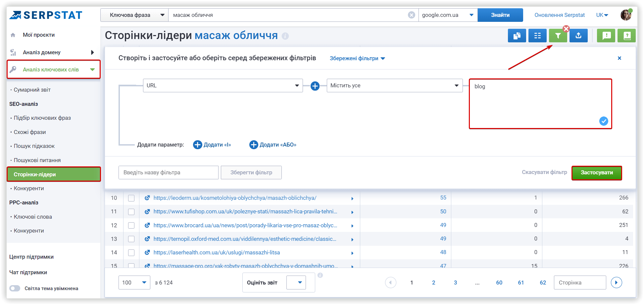Click the export upload icon button

pos(578,36)
